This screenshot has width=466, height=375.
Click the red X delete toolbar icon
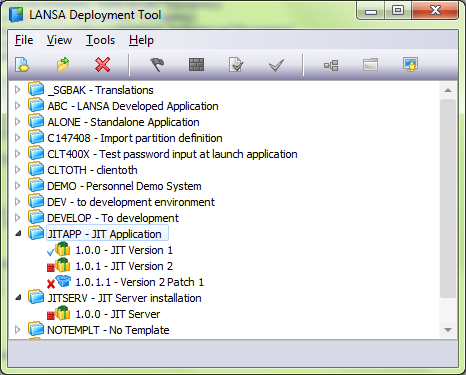click(102, 65)
